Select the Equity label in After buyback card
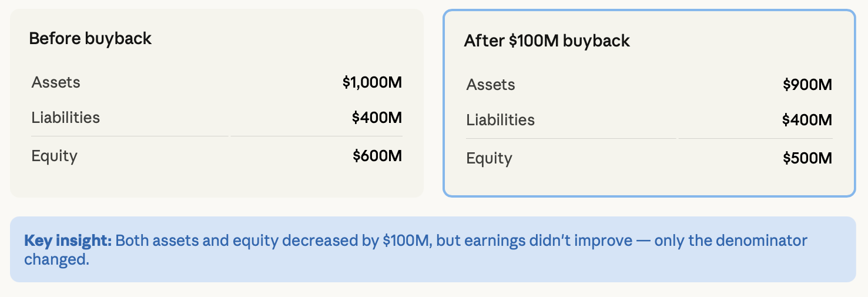The height and width of the screenshot is (297, 868). click(489, 158)
